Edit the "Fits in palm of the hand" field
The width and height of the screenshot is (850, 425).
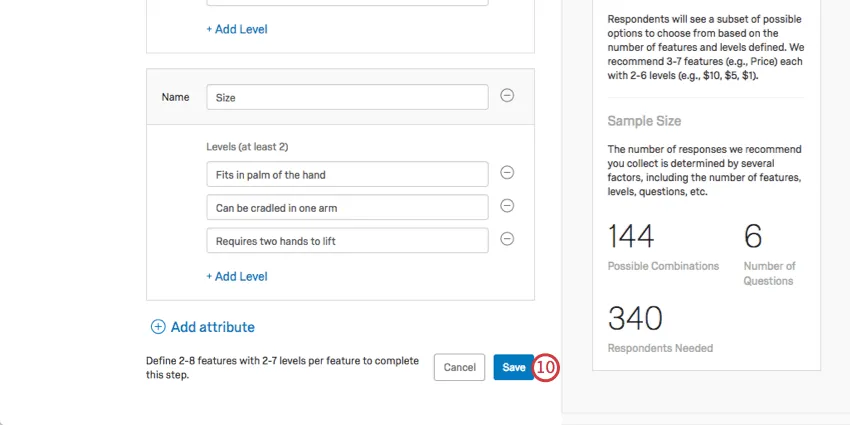point(347,174)
